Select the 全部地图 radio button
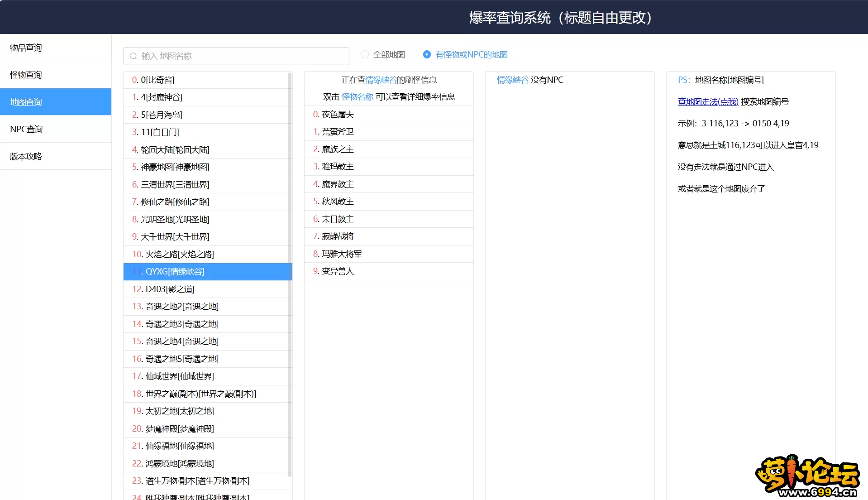This screenshot has width=868, height=500. (x=365, y=54)
